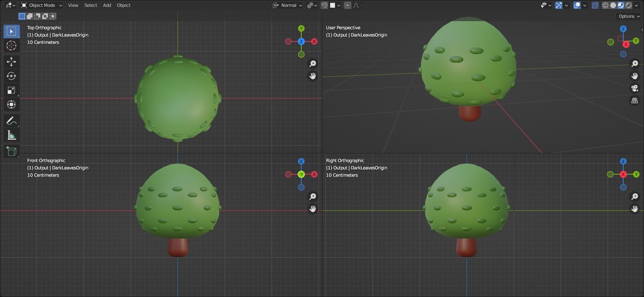Image resolution: width=644 pixels, height=297 pixels.
Task: Click green Y axis on Top Orthographic gizmo
Action: click(x=301, y=28)
